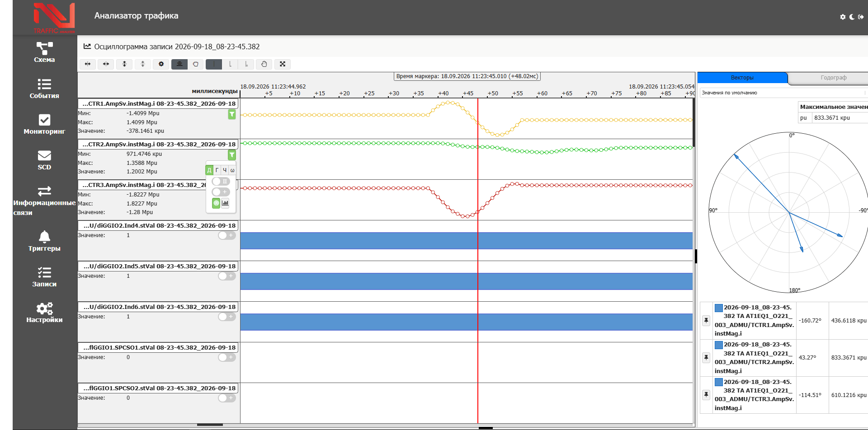
Task: Expand CTR1 signal green filter menu
Action: point(232,114)
